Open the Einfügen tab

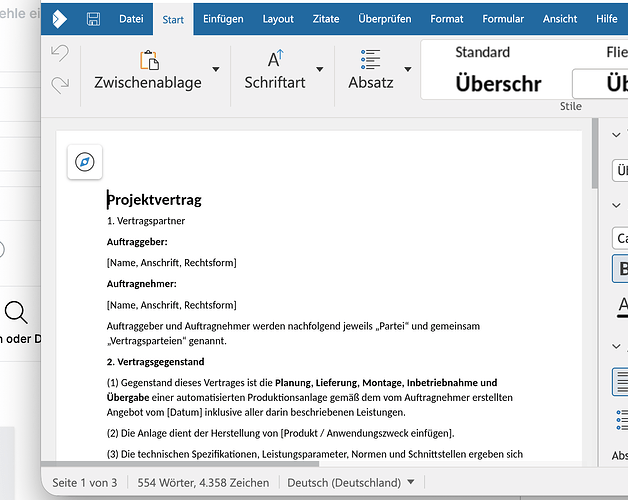click(223, 19)
